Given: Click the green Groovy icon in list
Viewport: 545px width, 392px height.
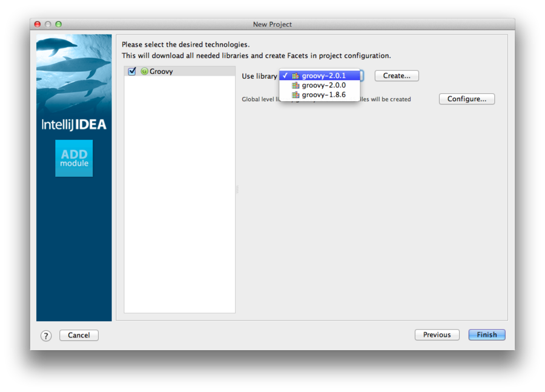Looking at the screenshot, I should [145, 71].
